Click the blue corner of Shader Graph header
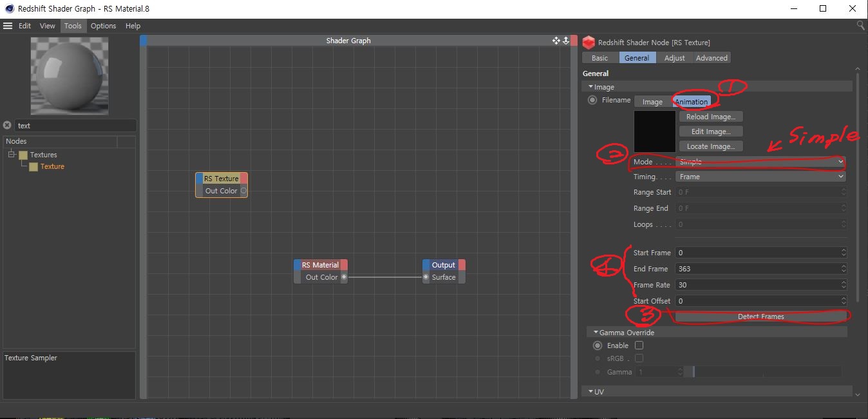The image size is (868, 419). [144, 41]
